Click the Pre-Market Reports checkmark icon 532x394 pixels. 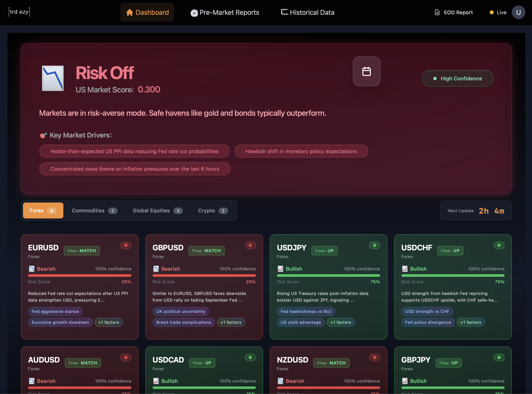pos(194,13)
